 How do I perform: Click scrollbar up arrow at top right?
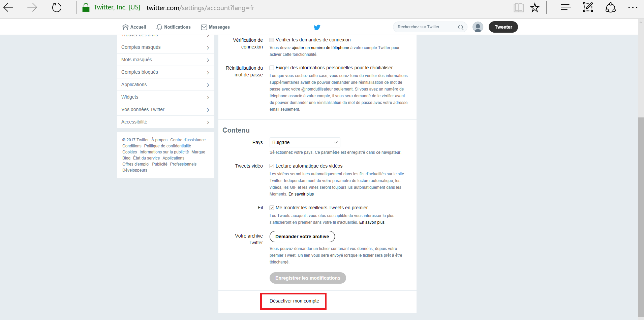coord(641,22)
